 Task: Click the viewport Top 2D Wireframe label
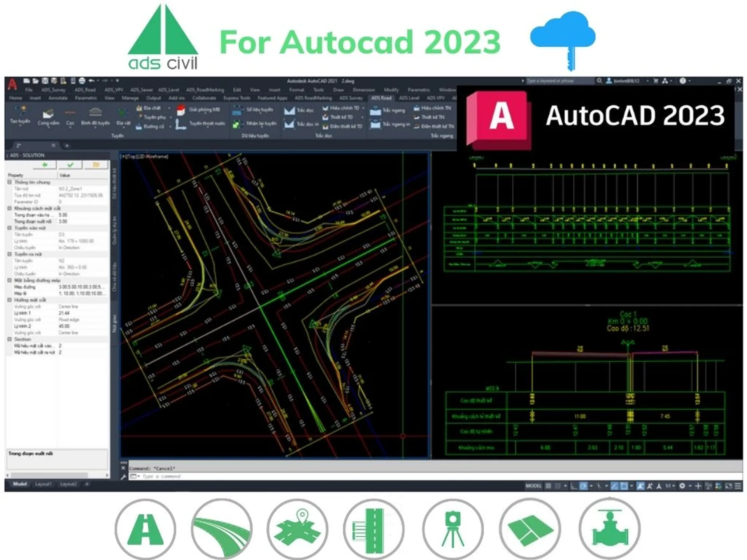(x=145, y=156)
